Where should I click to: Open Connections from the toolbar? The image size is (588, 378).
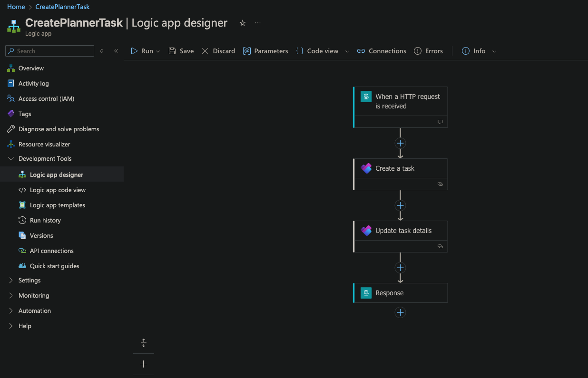[382, 51]
